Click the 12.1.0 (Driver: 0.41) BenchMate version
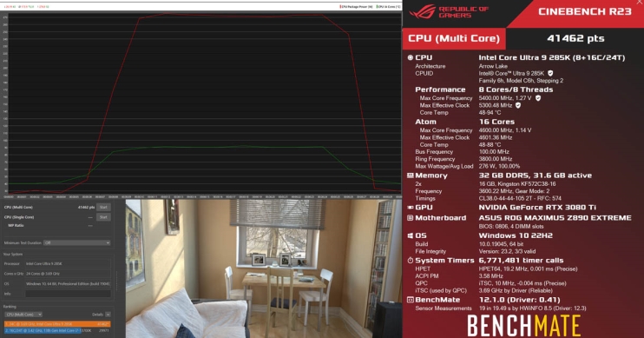 click(x=520, y=300)
